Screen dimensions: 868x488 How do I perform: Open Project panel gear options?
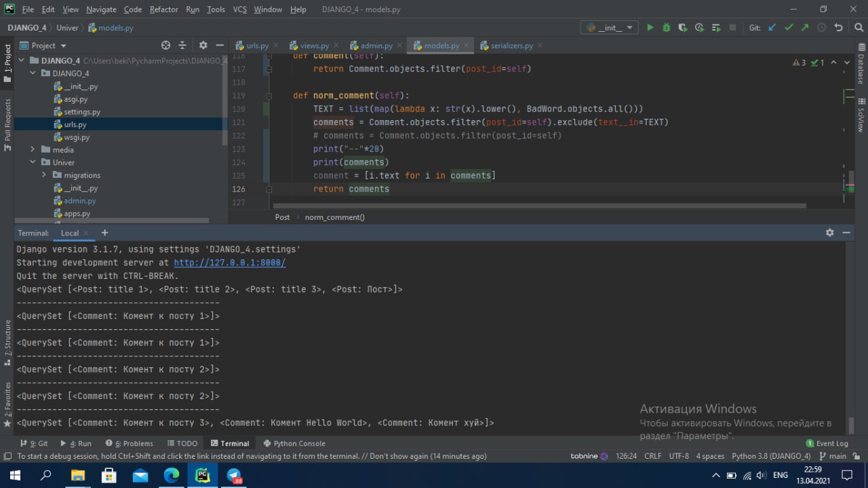pyautogui.click(x=203, y=45)
